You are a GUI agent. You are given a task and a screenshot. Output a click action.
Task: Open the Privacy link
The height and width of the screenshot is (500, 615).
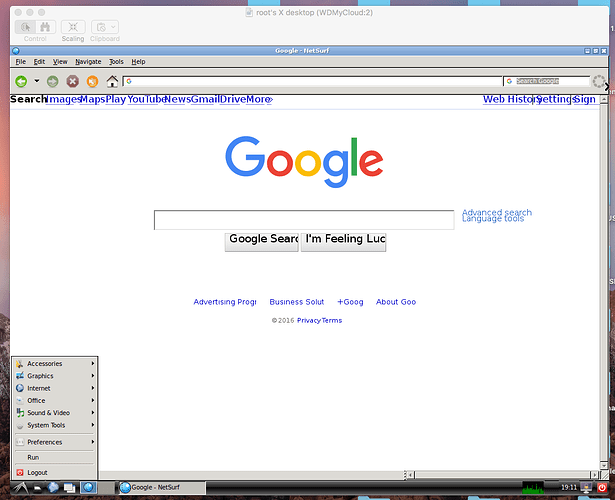tap(309, 320)
